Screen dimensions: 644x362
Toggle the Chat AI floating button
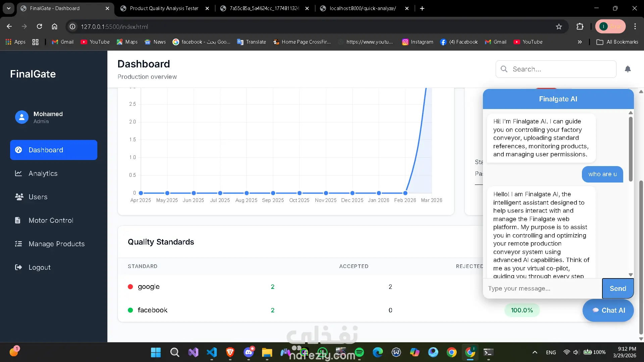click(x=608, y=310)
